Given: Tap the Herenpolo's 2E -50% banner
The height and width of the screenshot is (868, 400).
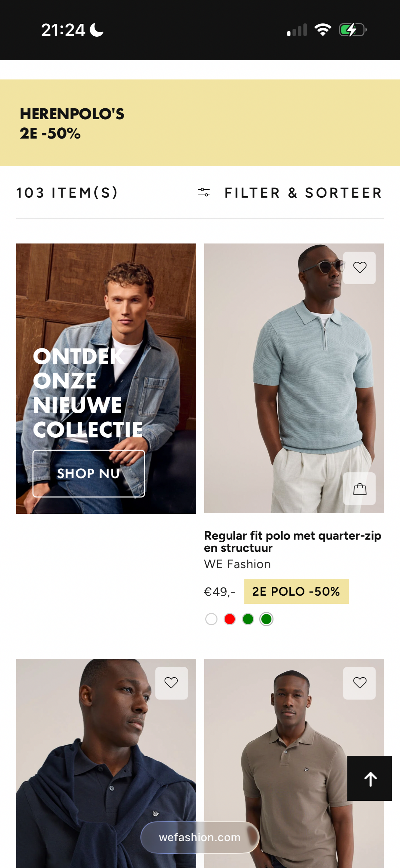Looking at the screenshot, I should [x=200, y=123].
